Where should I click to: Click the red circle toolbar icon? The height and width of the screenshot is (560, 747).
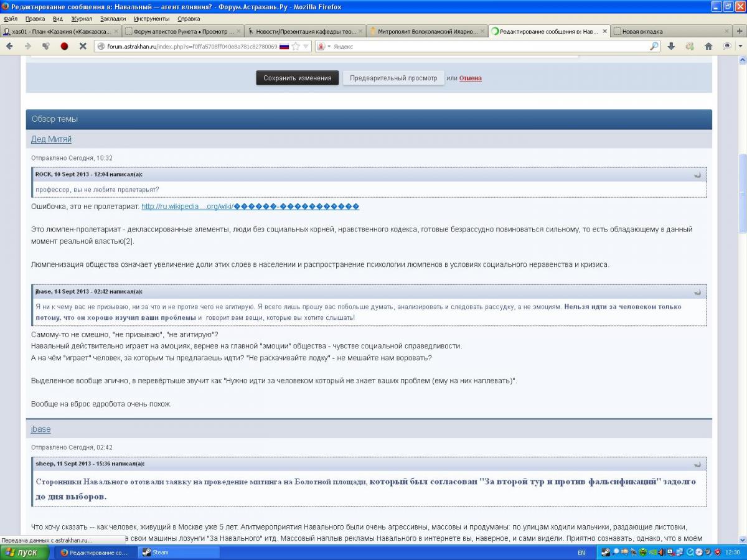(x=64, y=46)
